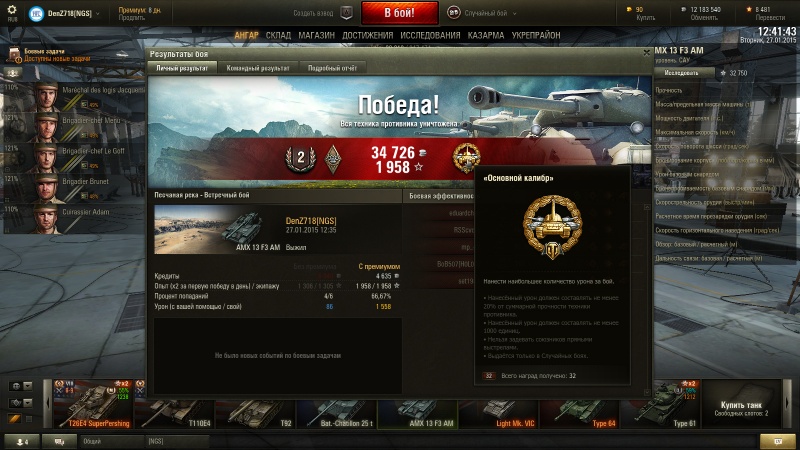Open the contacts list icon button
This screenshot has width=800, height=450.
[22, 442]
